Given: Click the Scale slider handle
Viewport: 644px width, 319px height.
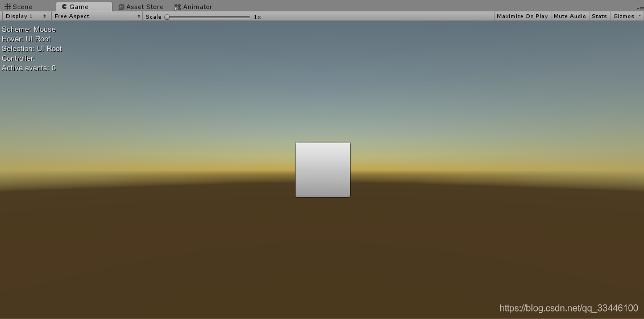Looking at the screenshot, I should pyautogui.click(x=167, y=17).
